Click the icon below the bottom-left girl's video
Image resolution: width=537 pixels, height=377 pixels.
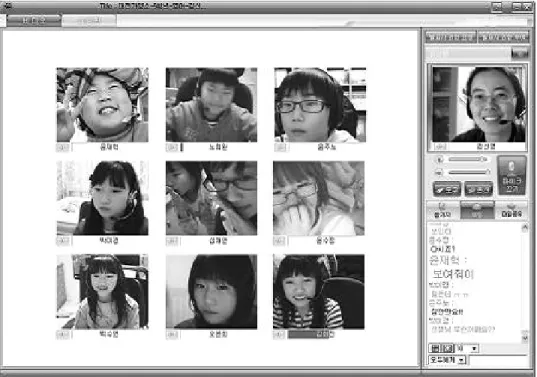[x=63, y=335]
